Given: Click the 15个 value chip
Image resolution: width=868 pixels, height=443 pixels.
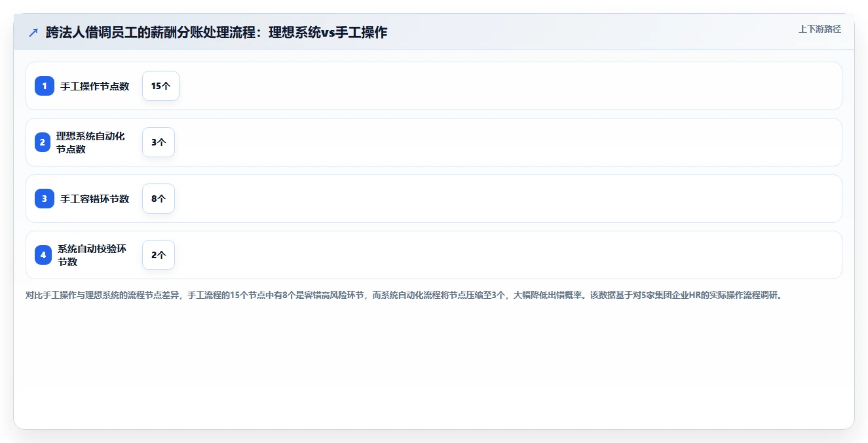Looking at the screenshot, I should tap(160, 86).
